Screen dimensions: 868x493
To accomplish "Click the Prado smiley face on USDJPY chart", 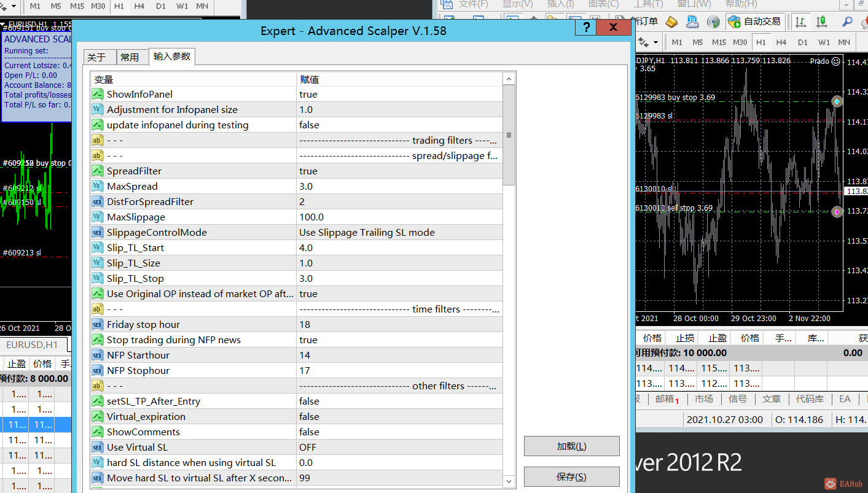I will pyautogui.click(x=835, y=61).
